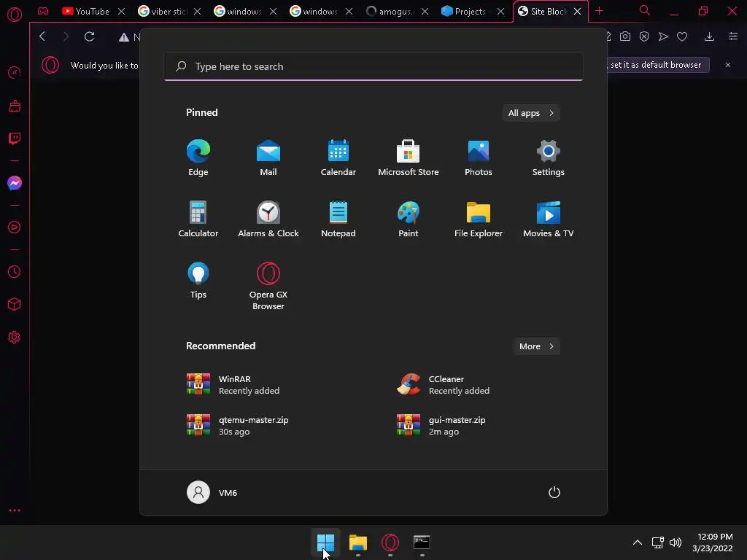Open Microsoft Store from pinned
747x560 pixels.
coord(409,158)
